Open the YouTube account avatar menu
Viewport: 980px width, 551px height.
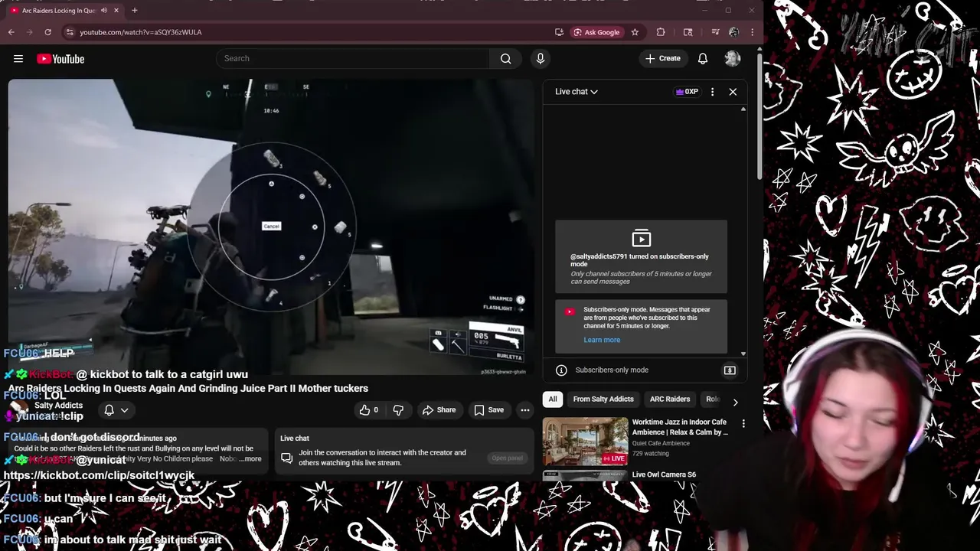tap(733, 59)
